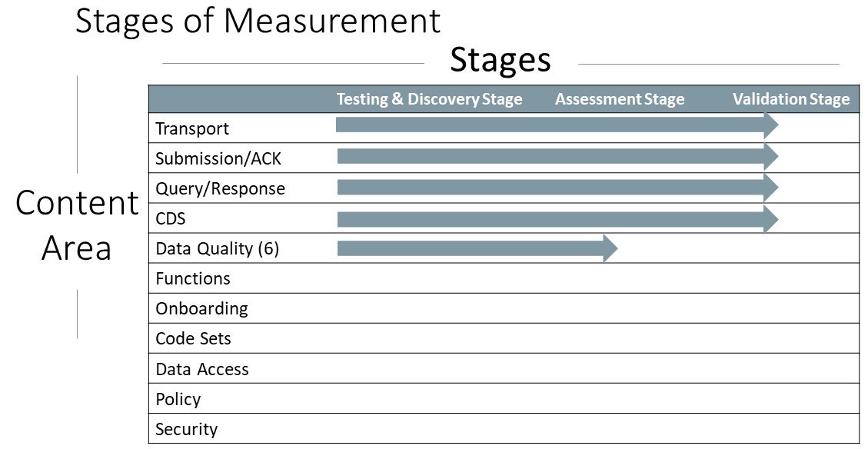Click the Content Area side label
The width and height of the screenshot is (868, 449).
(x=77, y=225)
